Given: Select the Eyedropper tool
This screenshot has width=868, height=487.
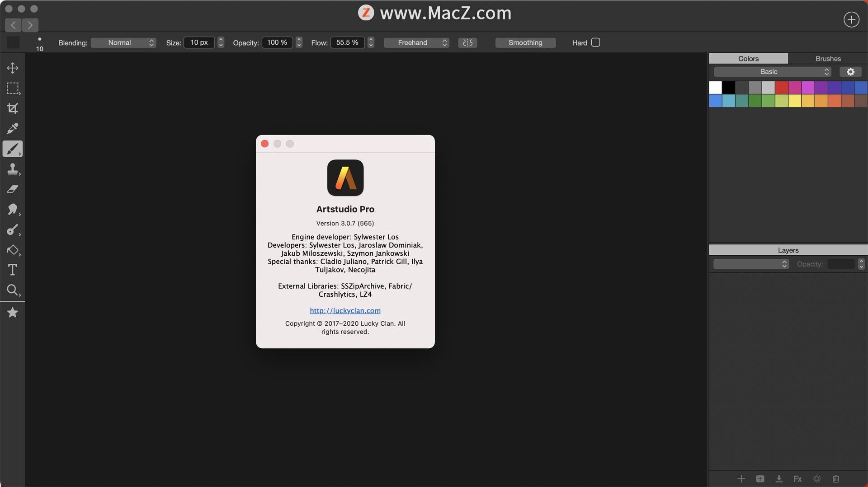Looking at the screenshot, I should tap(13, 128).
